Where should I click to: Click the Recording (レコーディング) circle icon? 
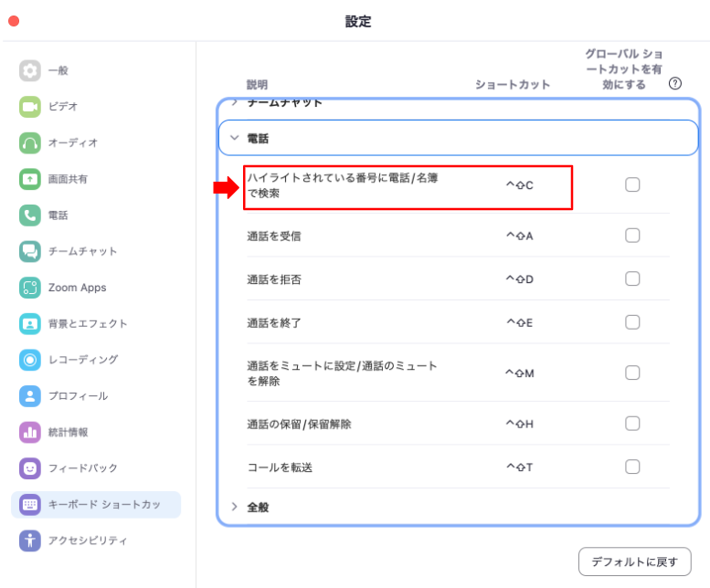(30, 360)
